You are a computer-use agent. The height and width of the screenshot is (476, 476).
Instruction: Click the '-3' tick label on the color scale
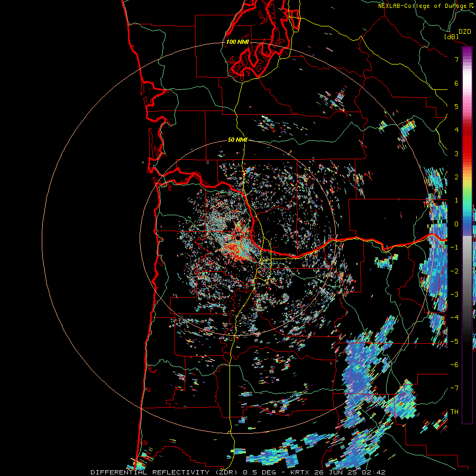tap(454, 294)
